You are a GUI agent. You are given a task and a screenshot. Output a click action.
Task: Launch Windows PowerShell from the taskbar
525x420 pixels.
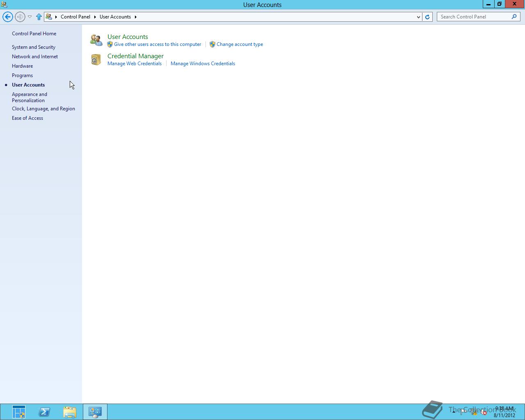pos(44,412)
